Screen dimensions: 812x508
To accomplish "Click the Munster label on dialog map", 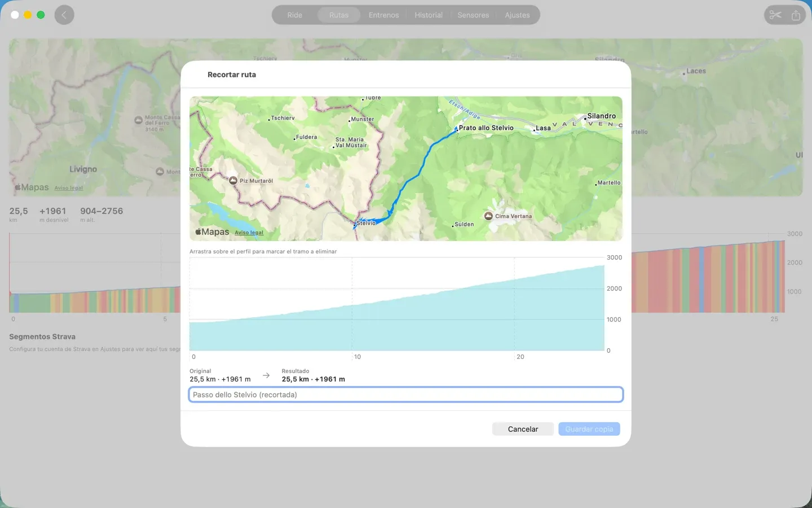I will 362,119.
